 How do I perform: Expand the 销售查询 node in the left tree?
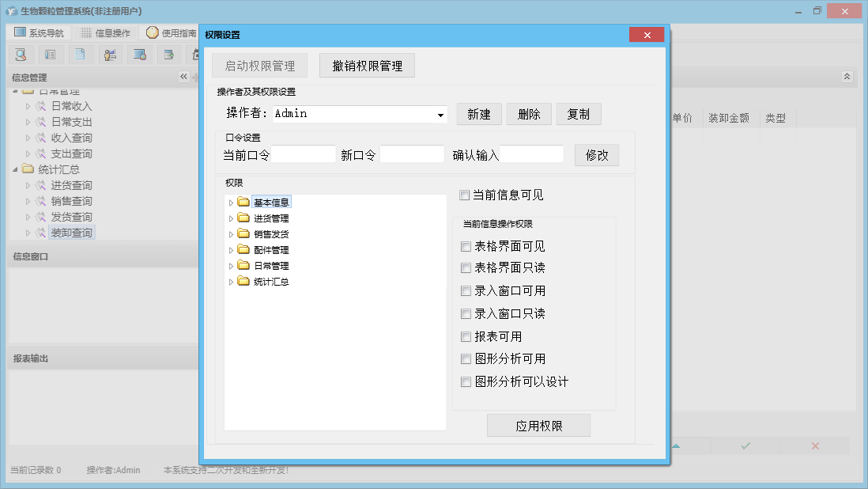tap(28, 202)
